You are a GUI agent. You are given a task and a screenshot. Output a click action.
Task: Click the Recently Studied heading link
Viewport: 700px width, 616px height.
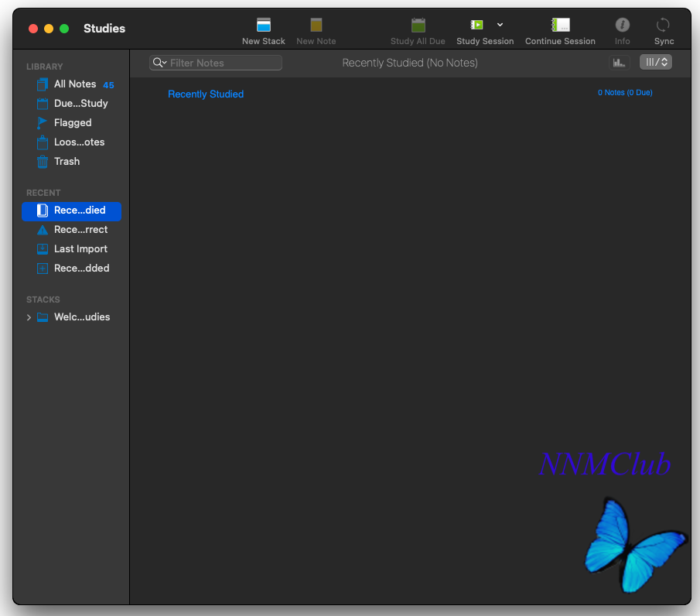tap(206, 94)
